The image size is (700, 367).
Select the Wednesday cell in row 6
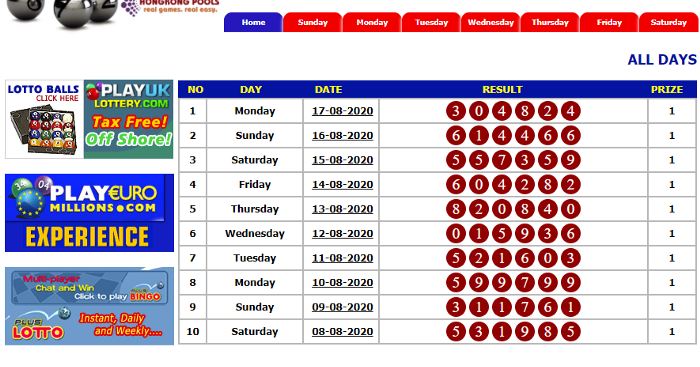tap(255, 234)
